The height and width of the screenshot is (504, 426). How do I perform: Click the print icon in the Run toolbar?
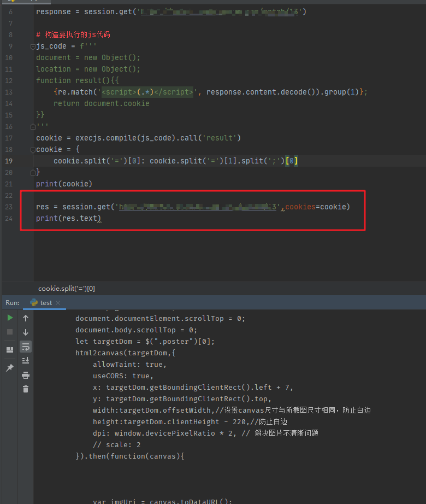point(26,375)
